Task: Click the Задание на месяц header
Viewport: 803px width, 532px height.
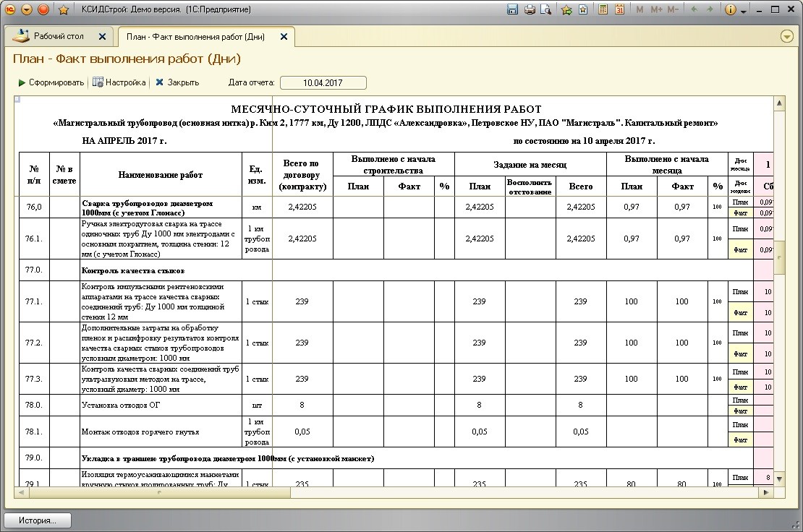Action: (530, 165)
